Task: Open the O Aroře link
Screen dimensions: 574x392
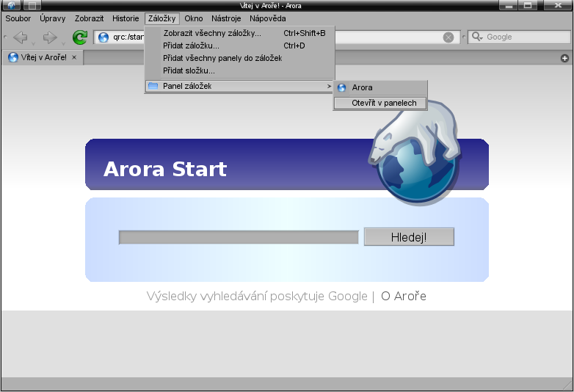Action: coord(404,296)
